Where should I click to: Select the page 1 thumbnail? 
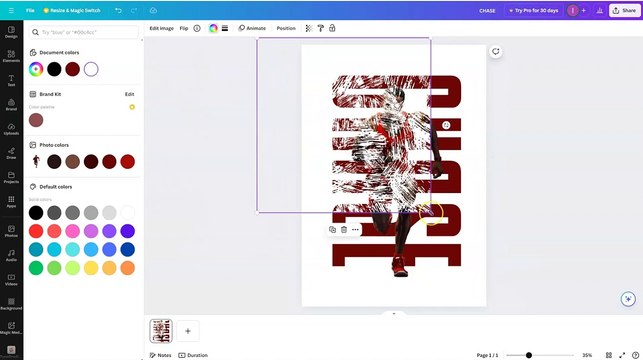click(161, 330)
